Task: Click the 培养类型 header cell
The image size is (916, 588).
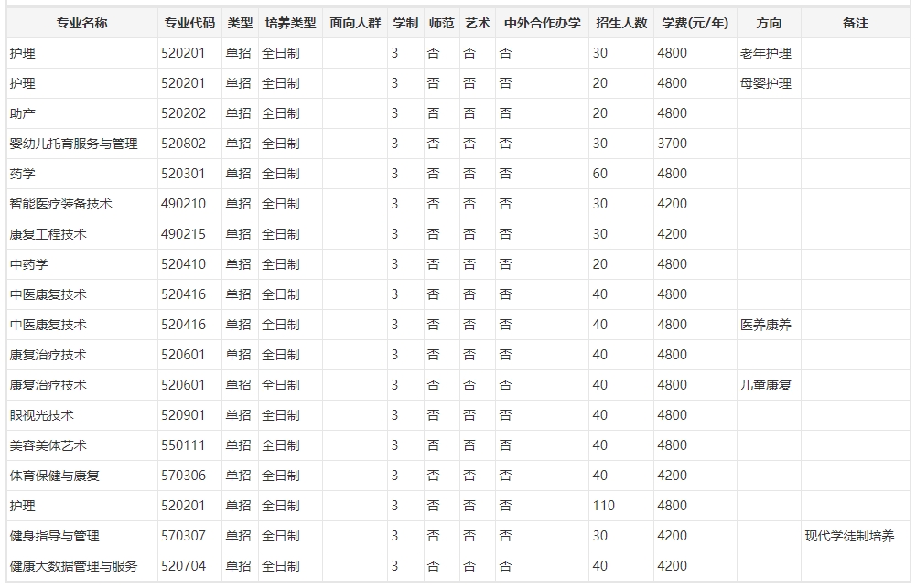Action: click(290, 23)
